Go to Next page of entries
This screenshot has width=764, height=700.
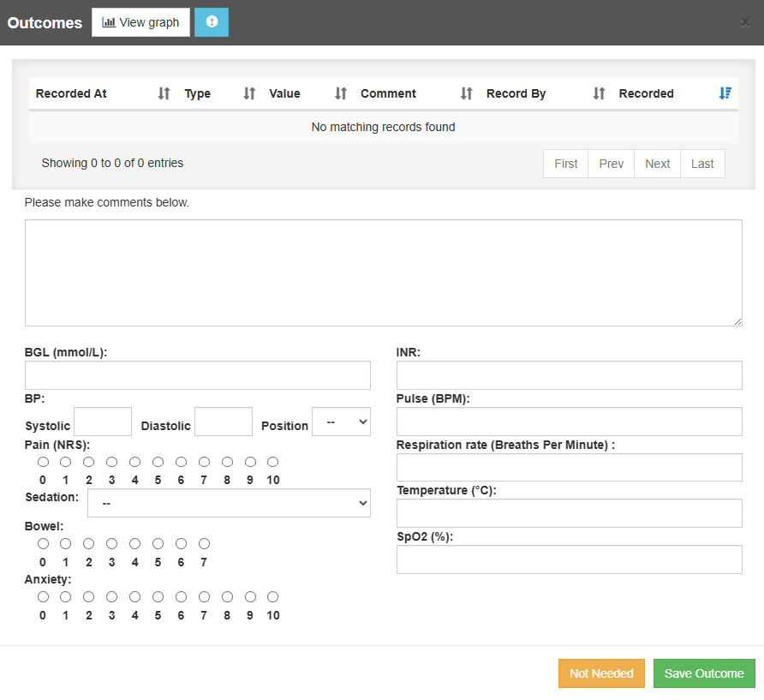click(657, 164)
